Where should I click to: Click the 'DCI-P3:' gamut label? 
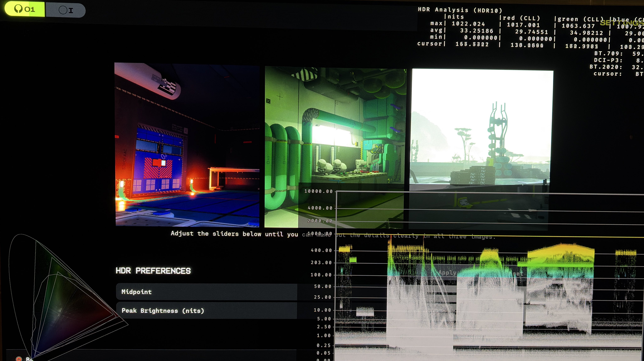tap(608, 60)
